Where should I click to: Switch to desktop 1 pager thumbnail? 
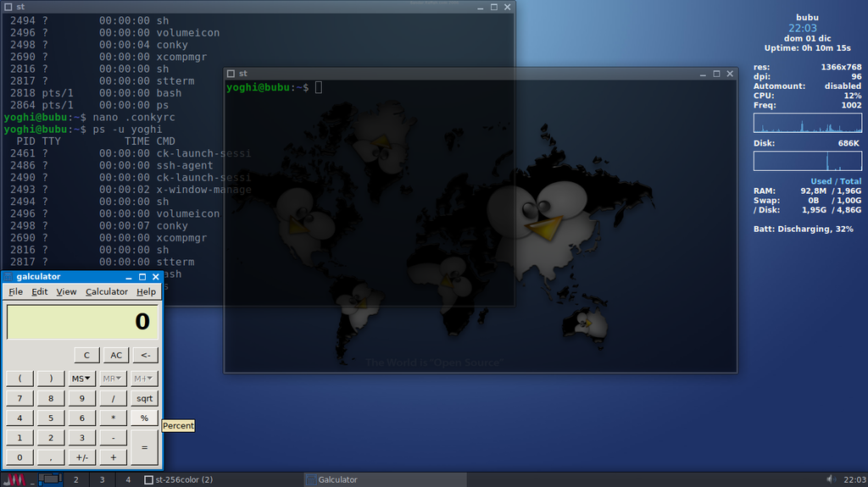coord(50,480)
